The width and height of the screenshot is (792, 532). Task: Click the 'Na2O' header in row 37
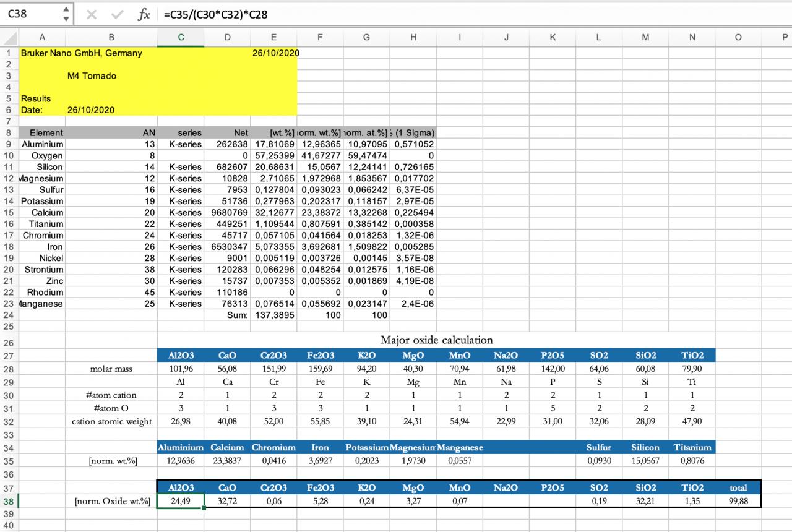[x=506, y=487]
